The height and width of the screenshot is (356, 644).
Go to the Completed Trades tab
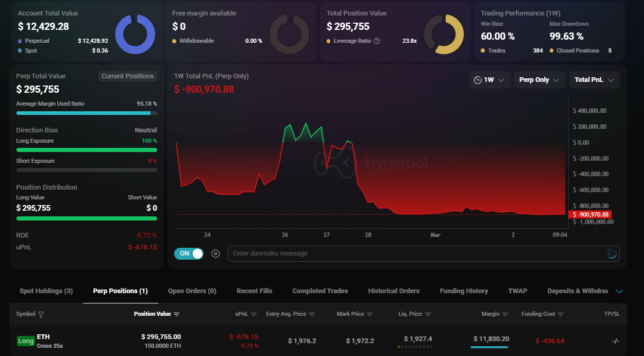coord(320,291)
